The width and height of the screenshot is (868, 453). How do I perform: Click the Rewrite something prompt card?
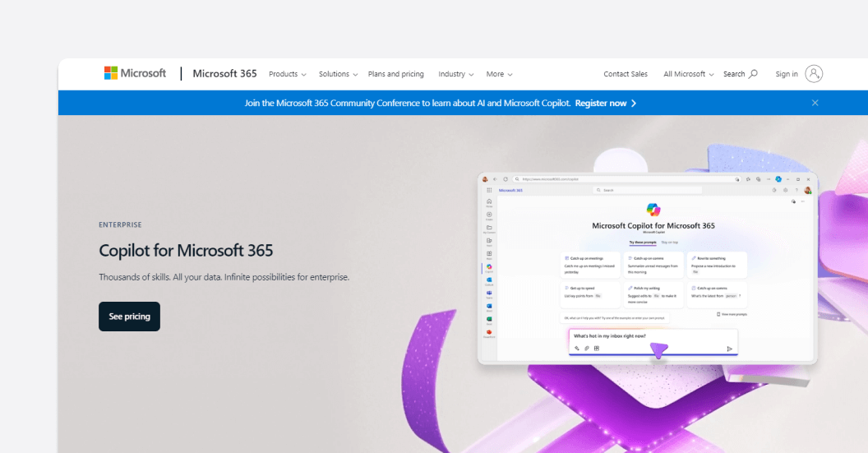717,266
